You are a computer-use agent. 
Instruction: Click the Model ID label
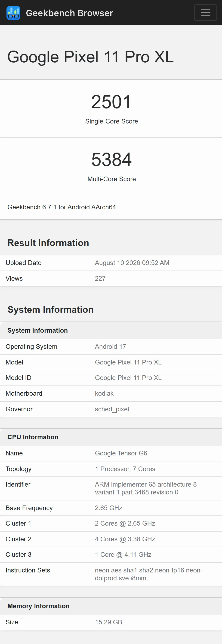(x=18, y=378)
